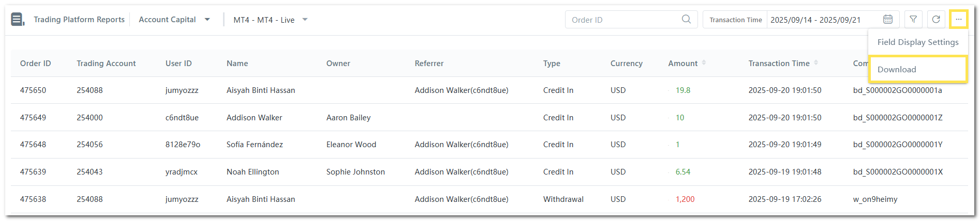The width and height of the screenshot is (980, 221).
Task: Click the Trading Platform Reports title
Action: point(79,20)
